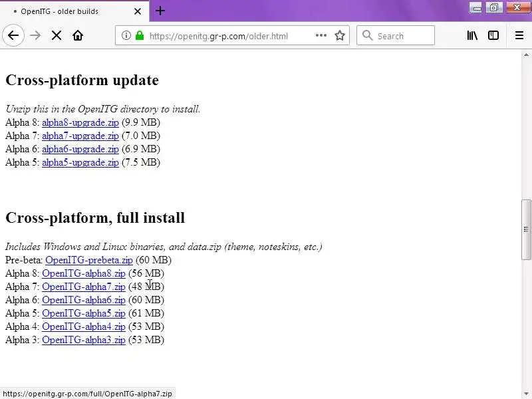The height and width of the screenshot is (399, 532).
Task: Close the Firefox window
Action: (x=517, y=7)
